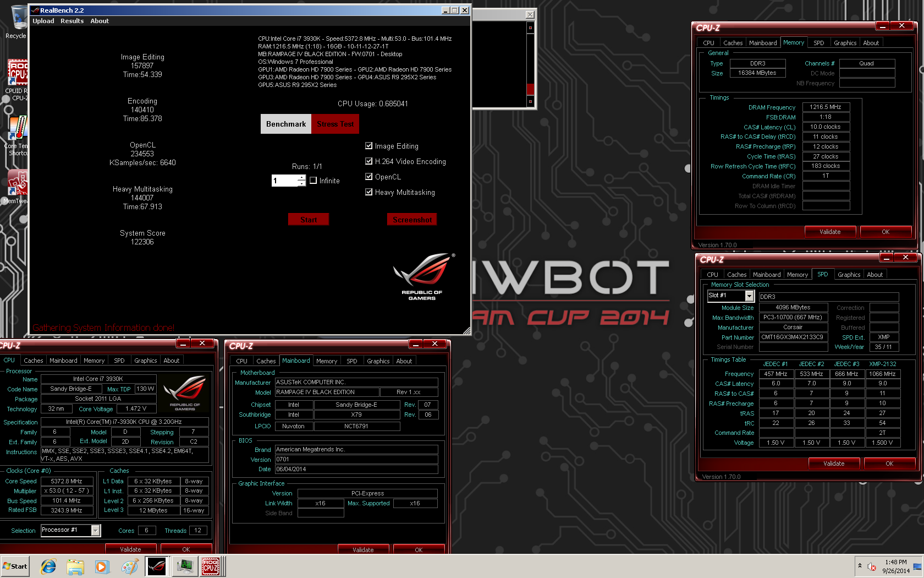Click the System Score value
Image resolution: width=924 pixels, height=578 pixels.
pyautogui.click(x=142, y=242)
